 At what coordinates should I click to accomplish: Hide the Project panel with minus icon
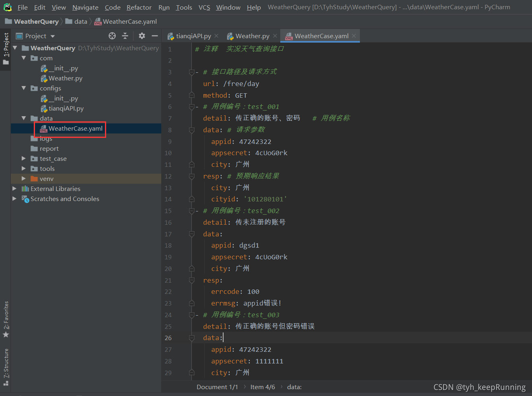coord(155,36)
